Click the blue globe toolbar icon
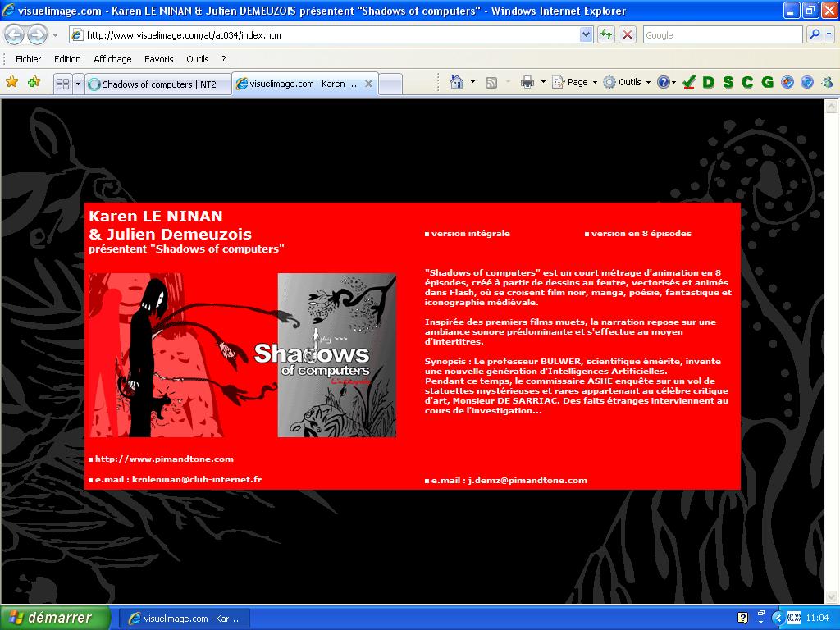840x630 pixels. (807, 82)
